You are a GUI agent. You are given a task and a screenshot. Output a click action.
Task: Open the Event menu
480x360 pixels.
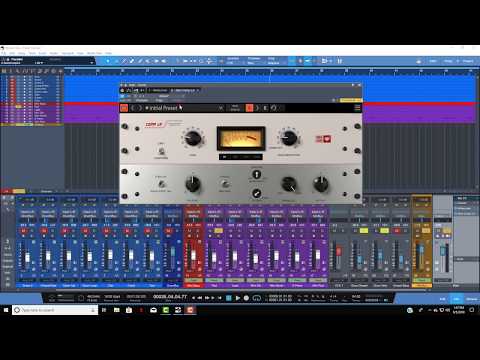pos(43,53)
